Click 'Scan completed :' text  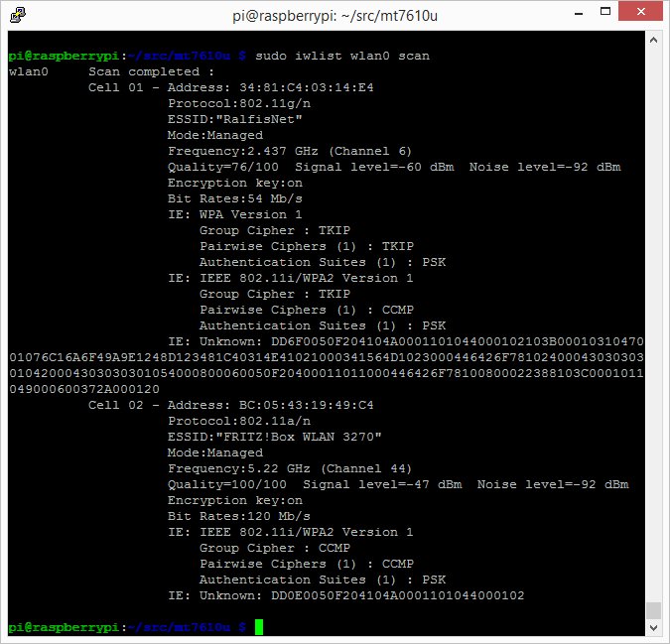151,71
